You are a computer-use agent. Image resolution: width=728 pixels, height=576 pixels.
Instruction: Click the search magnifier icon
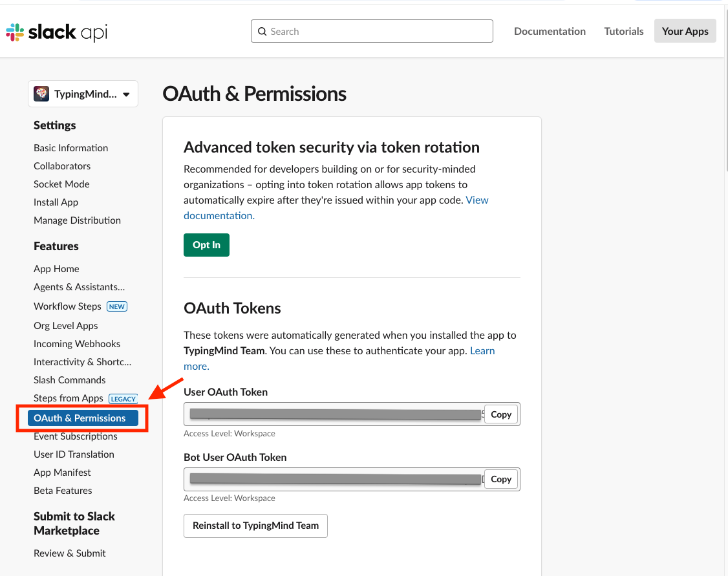(262, 32)
